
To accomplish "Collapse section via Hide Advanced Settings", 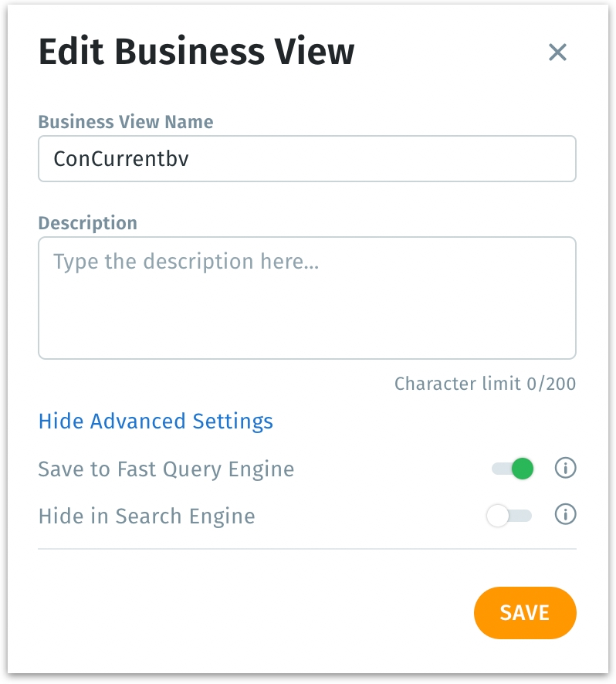I will pyautogui.click(x=156, y=422).
